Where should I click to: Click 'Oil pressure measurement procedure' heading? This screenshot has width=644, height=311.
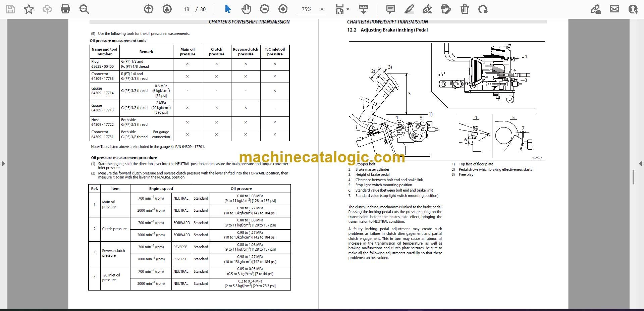click(124, 158)
